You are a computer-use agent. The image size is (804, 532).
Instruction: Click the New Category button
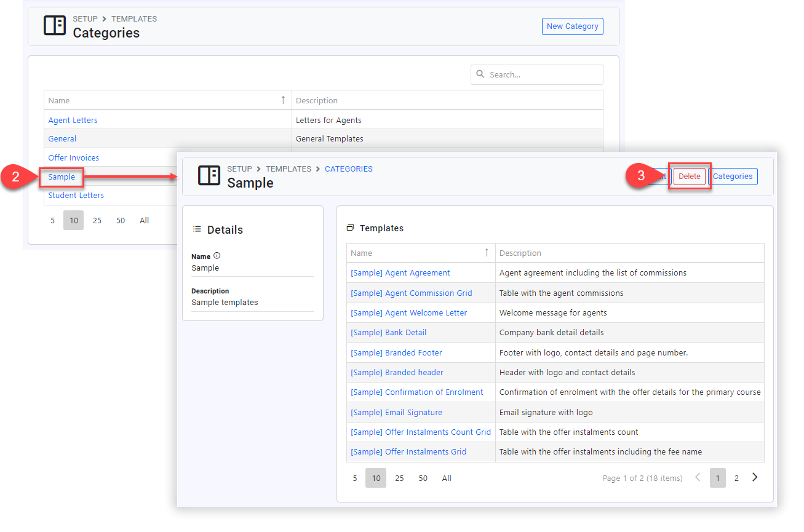pos(572,26)
